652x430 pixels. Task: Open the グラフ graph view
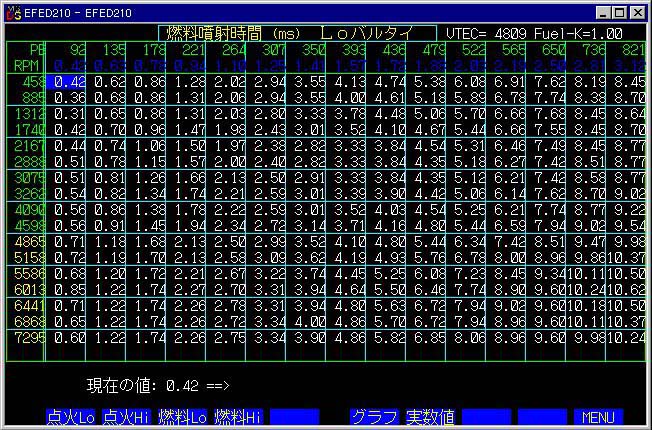[x=374, y=415]
